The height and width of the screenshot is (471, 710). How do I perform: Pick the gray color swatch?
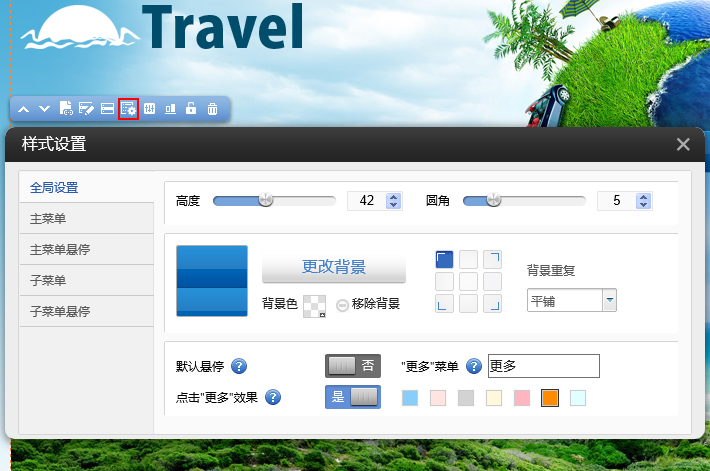466,398
